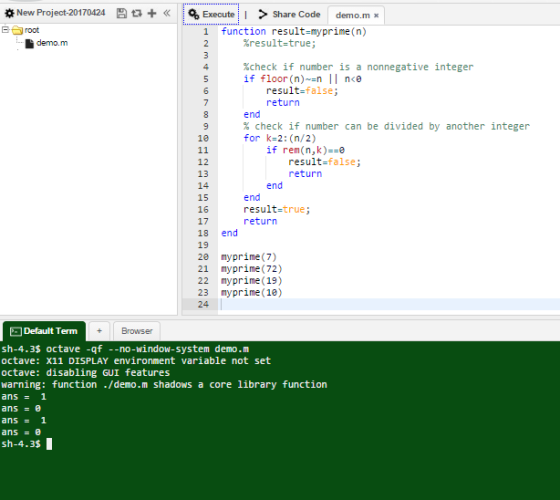Click the divided by another integer comment
Image resolution: width=560 pixels, height=500 pixels.
tap(386, 126)
